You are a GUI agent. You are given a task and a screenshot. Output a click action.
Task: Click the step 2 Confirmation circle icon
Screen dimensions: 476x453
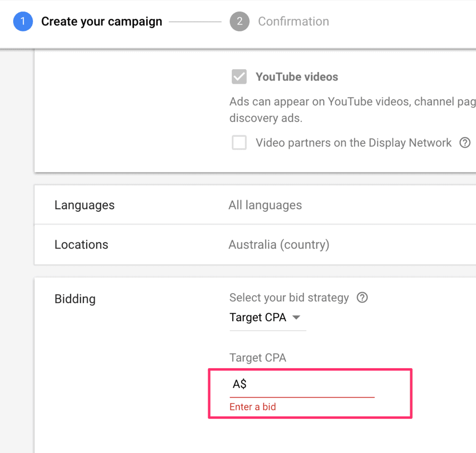[x=239, y=21]
